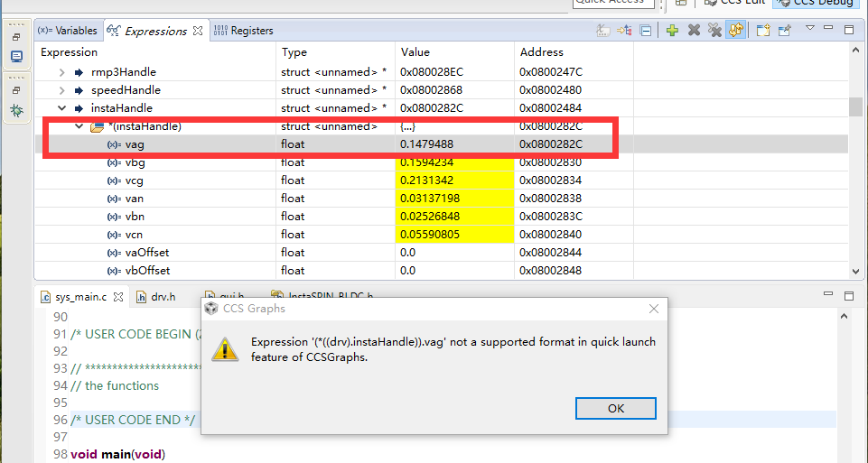This screenshot has height=463, width=868.
Task: Click line 94 comment the functions
Action: (x=115, y=385)
